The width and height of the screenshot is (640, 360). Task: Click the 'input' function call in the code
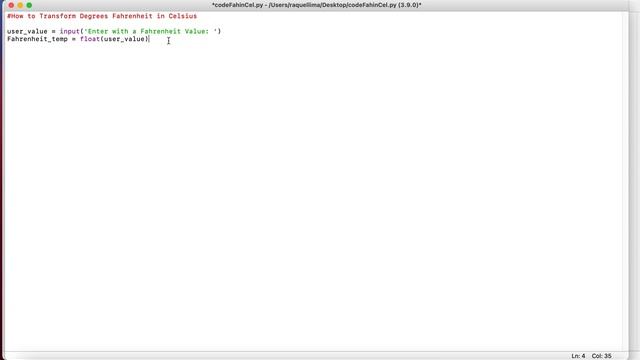click(x=70, y=31)
